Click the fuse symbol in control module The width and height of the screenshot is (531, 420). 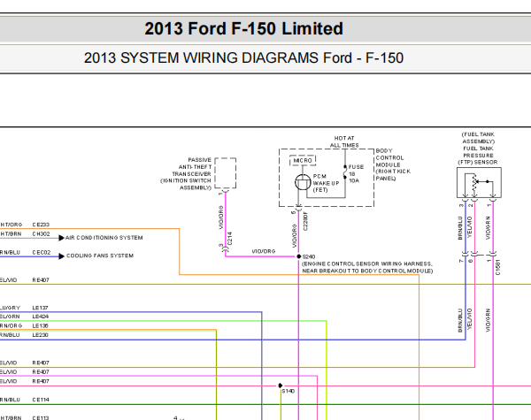[x=345, y=172]
